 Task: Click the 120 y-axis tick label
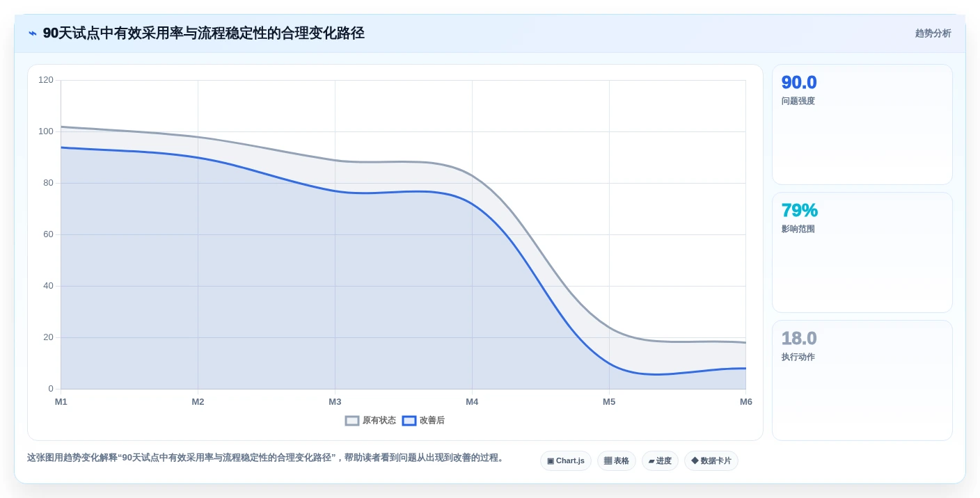[x=46, y=80]
